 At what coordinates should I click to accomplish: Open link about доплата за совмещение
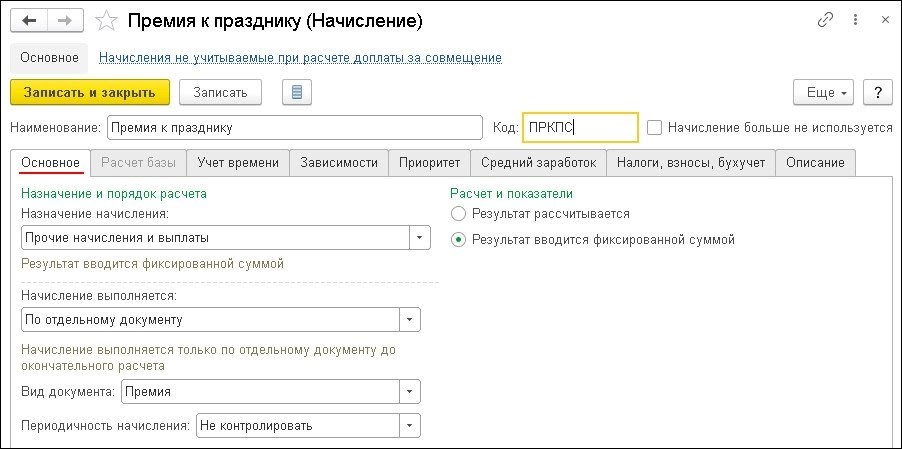click(300, 58)
